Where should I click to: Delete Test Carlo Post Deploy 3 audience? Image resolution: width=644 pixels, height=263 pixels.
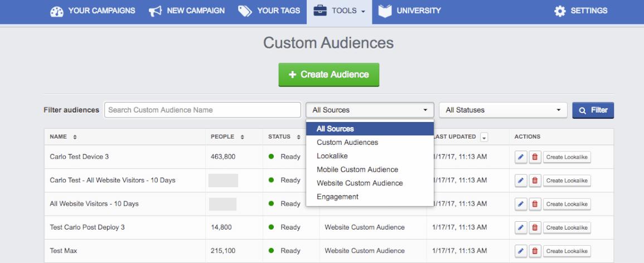(535, 228)
